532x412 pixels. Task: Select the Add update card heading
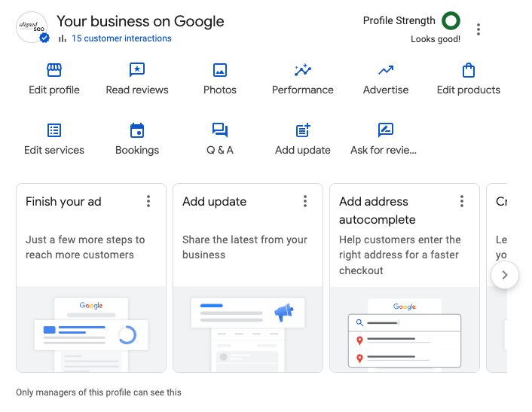[215, 202]
